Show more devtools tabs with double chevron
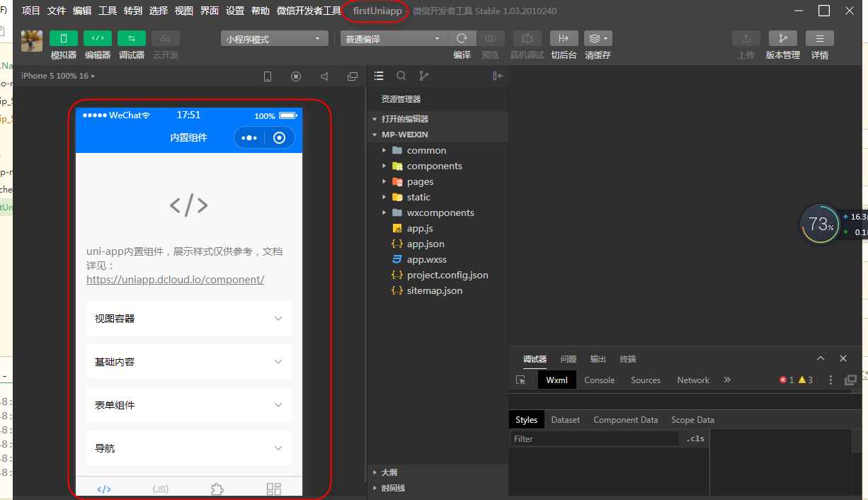Screen dimensions: 868x500 pyautogui.click(x=727, y=380)
